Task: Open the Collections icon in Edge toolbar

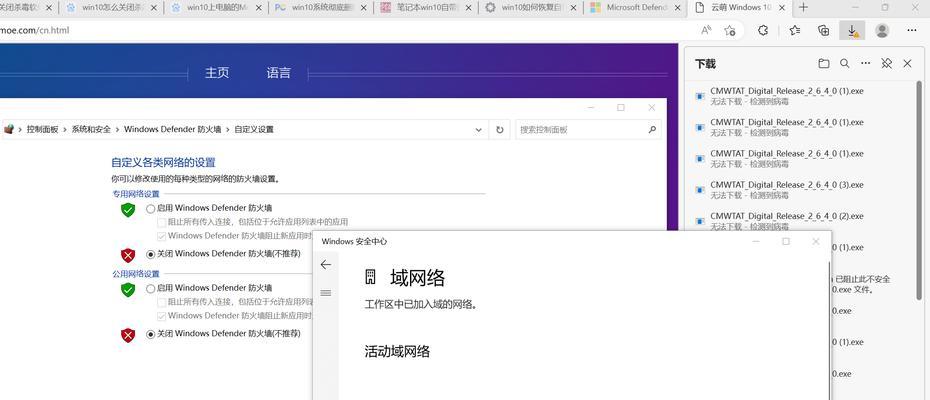Action: pyautogui.click(x=823, y=30)
